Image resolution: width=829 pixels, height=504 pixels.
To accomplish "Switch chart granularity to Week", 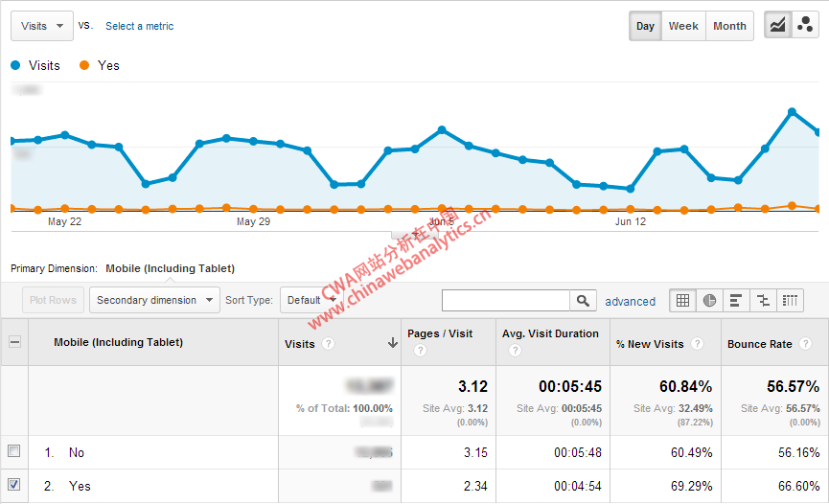I will [683, 26].
